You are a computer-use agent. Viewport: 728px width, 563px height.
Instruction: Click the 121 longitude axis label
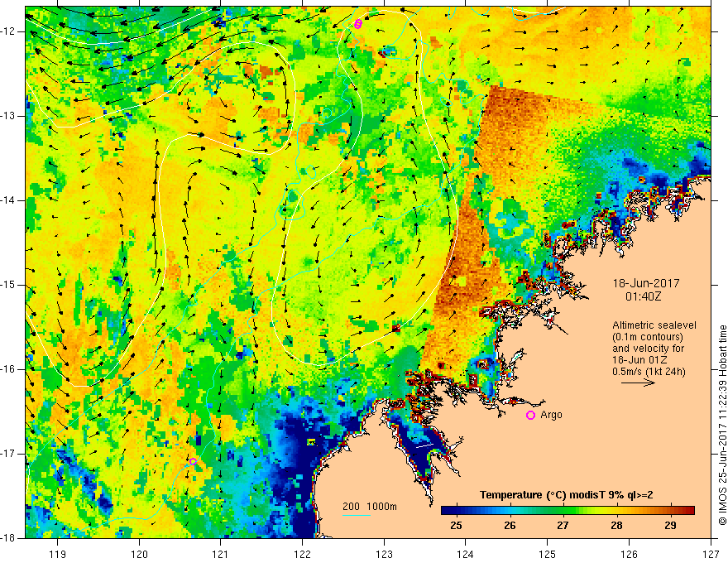pyautogui.click(x=221, y=554)
